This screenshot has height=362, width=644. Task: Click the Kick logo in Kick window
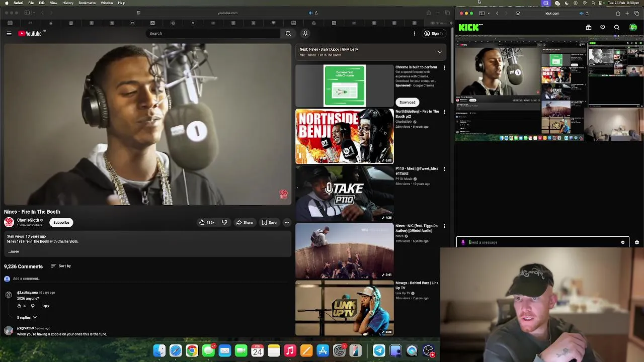coord(470,28)
